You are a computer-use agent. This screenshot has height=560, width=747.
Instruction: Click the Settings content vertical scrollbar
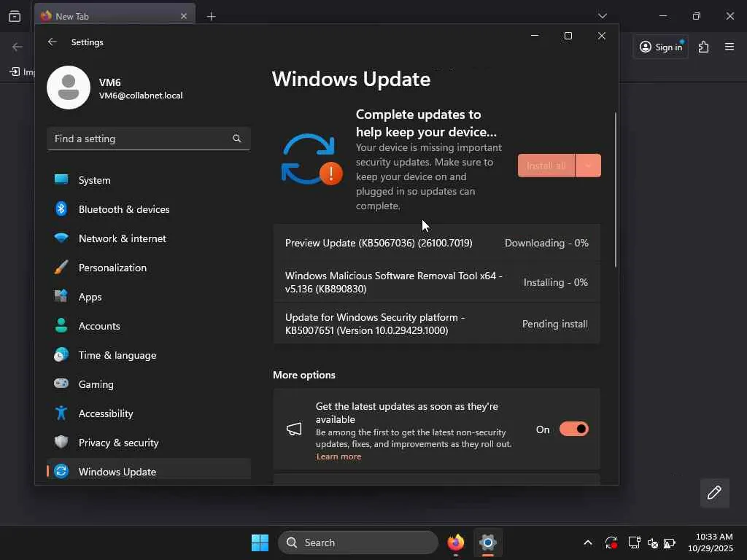(616, 190)
